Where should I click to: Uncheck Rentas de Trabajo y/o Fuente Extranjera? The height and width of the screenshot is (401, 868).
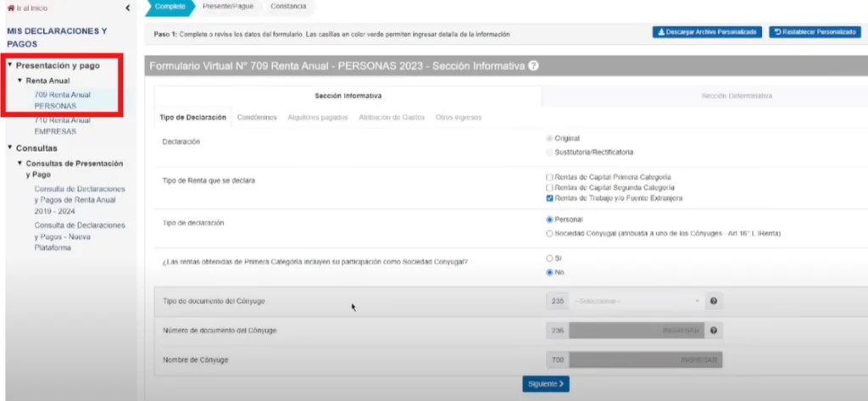(x=550, y=198)
